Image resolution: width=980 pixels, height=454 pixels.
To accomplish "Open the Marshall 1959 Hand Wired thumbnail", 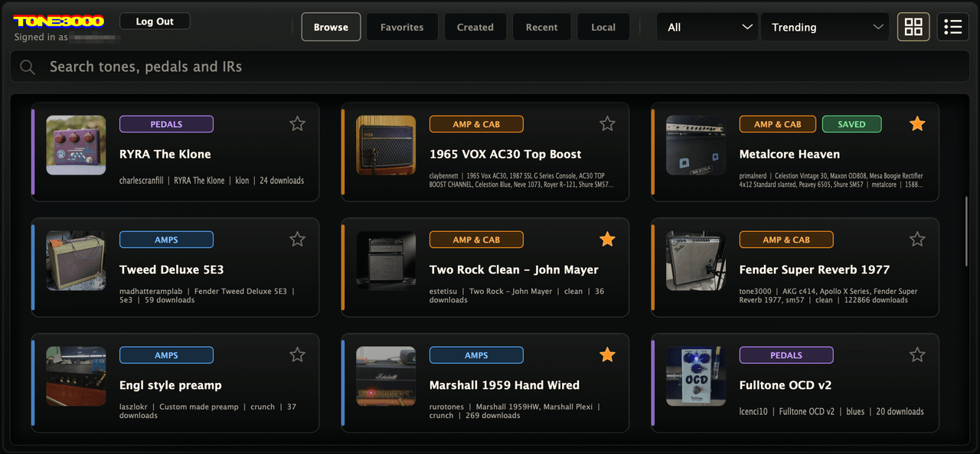I will tap(386, 376).
